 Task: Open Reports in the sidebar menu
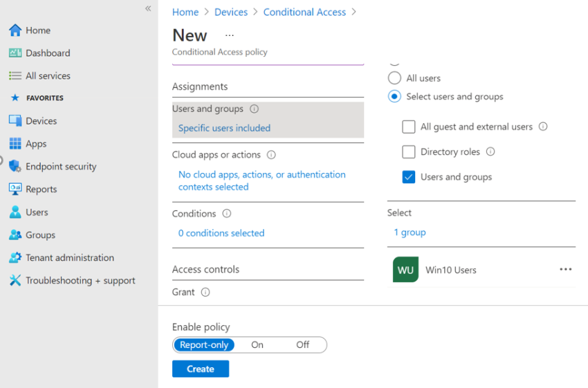tap(42, 190)
